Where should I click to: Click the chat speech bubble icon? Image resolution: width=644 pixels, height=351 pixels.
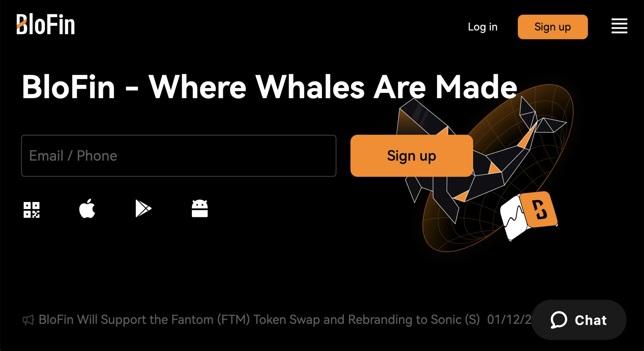click(x=559, y=320)
